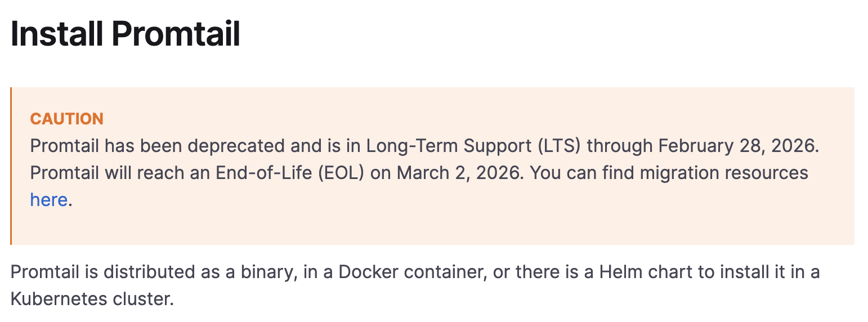This screenshot has height=322, width=868.
Task: Click the orange CAUTION label
Action: [66, 119]
